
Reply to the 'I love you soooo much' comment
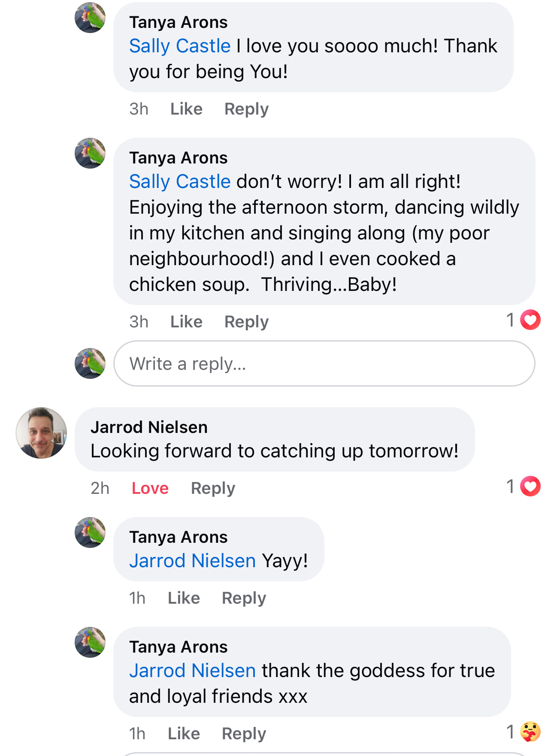click(246, 109)
